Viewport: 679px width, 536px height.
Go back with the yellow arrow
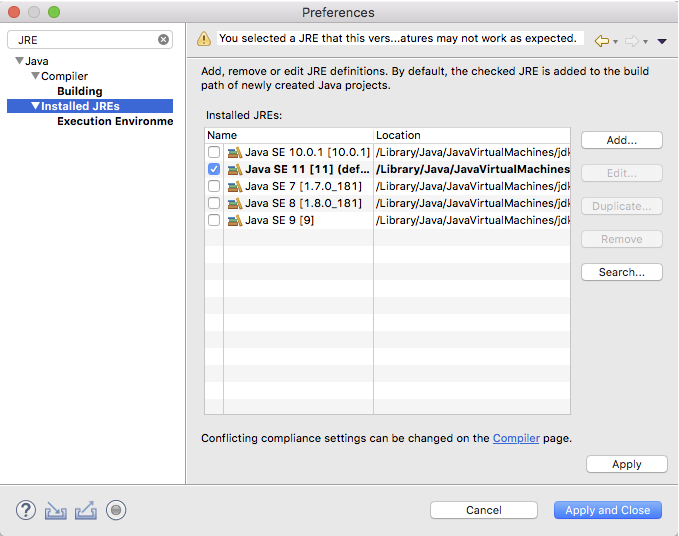(x=601, y=41)
